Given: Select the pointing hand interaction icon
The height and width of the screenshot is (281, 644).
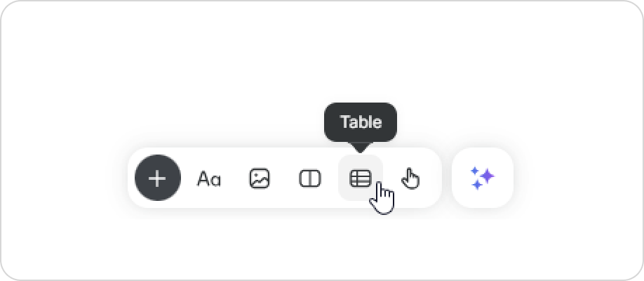Looking at the screenshot, I should tap(410, 178).
